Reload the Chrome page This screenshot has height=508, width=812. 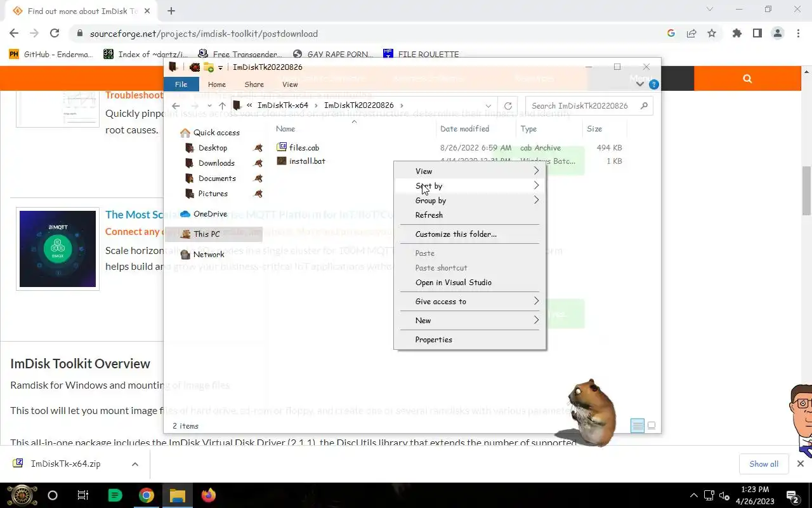(55, 34)
